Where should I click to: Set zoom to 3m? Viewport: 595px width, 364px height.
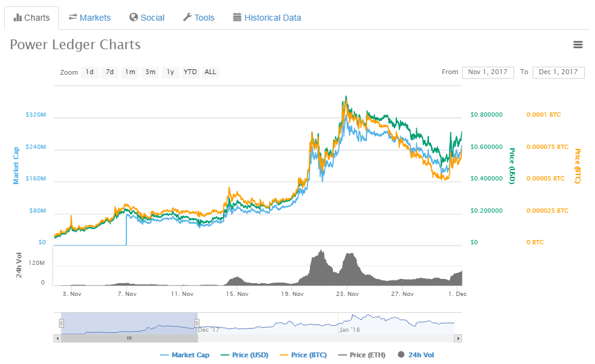pyautogui.click(x=150, y=72)
